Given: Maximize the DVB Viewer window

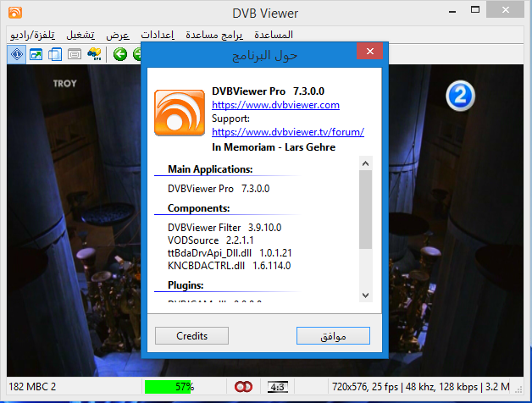Looking at the screenshot, I should 475,10.
